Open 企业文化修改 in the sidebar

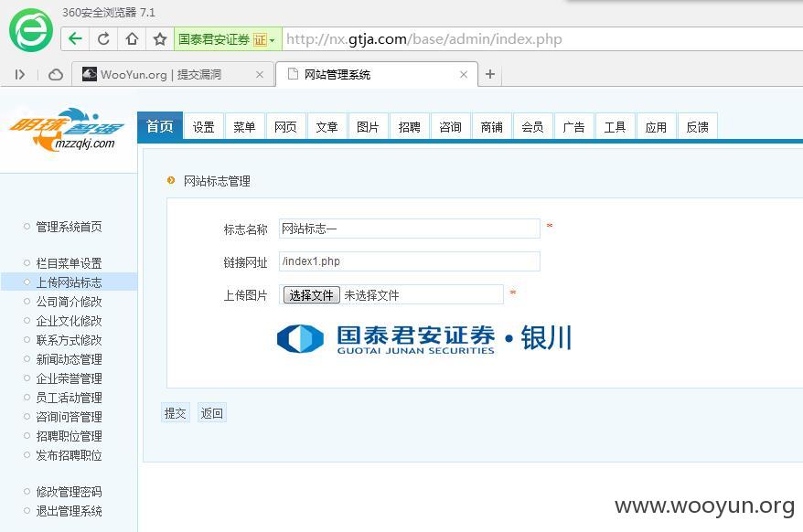[x=69, y=321]
